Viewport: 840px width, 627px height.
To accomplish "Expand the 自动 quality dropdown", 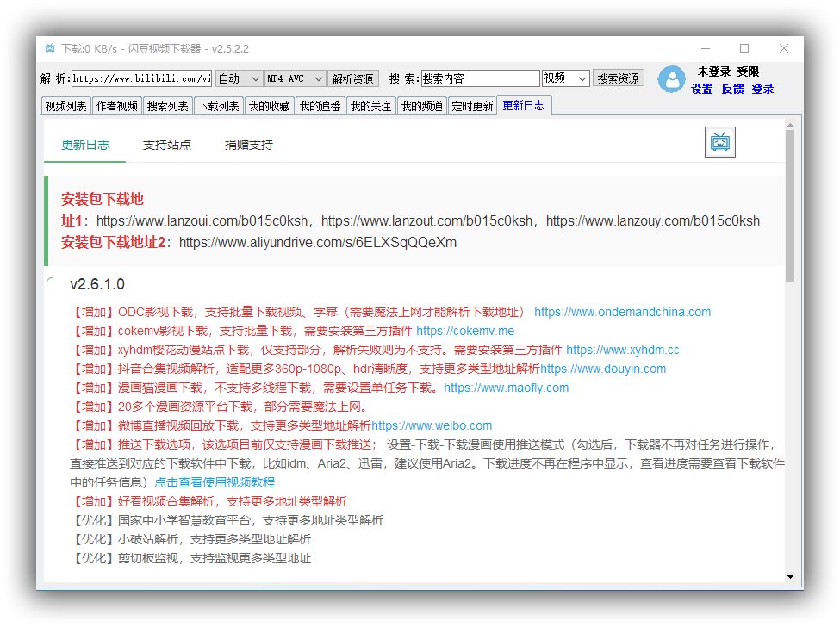I will pyautogui.click(x=239, y=78).
